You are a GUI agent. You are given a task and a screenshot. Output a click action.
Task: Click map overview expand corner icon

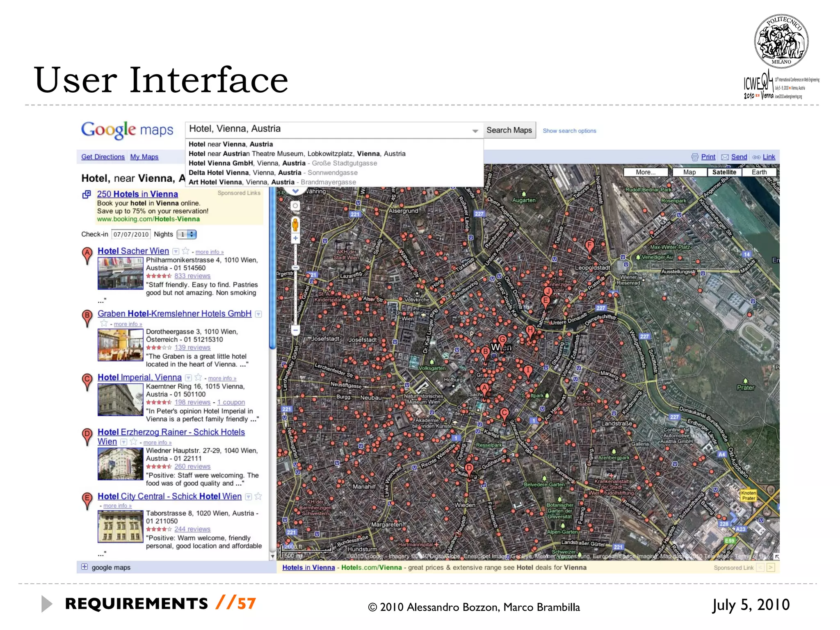[x=776, y=557]
